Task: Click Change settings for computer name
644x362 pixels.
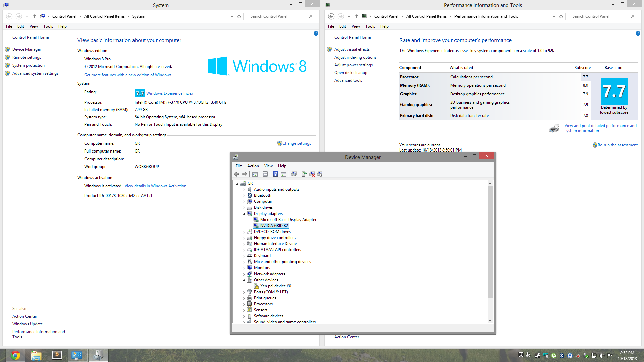Action: 297,143
